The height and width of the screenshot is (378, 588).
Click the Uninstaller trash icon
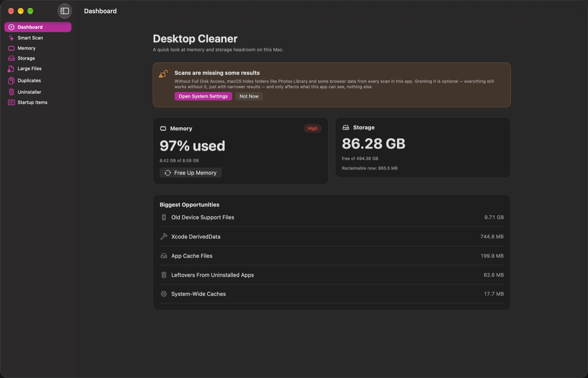11,92
